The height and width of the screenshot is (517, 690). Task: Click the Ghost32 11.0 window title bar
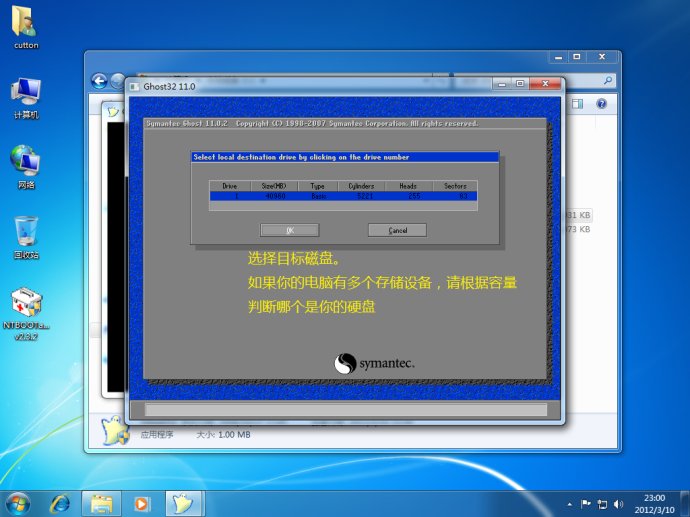pyautogui.click(x=308, y=86)
